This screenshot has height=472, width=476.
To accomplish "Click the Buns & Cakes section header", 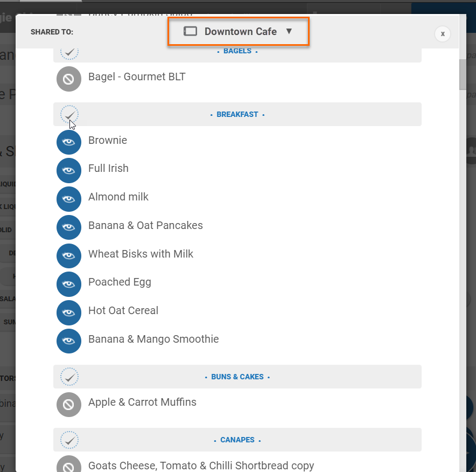I will click(x=237, y=377).
